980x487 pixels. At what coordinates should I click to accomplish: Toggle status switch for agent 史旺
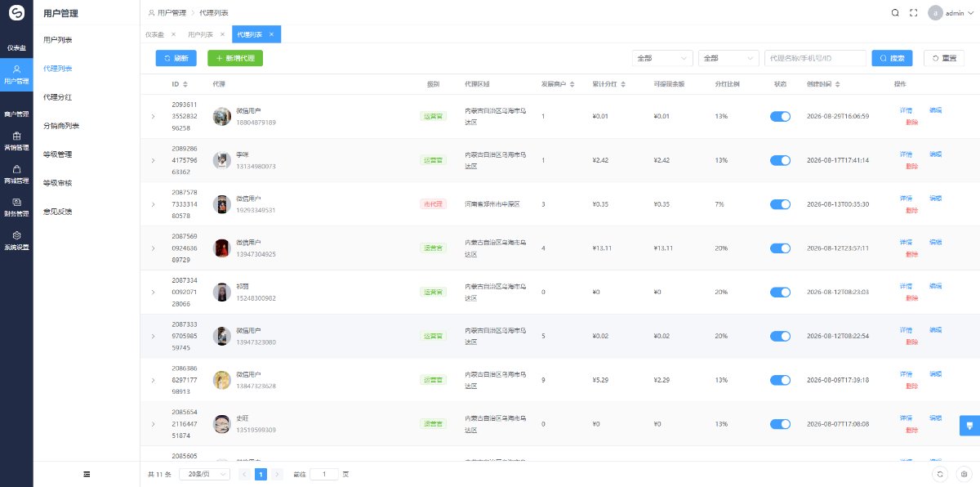pos(780,424)
